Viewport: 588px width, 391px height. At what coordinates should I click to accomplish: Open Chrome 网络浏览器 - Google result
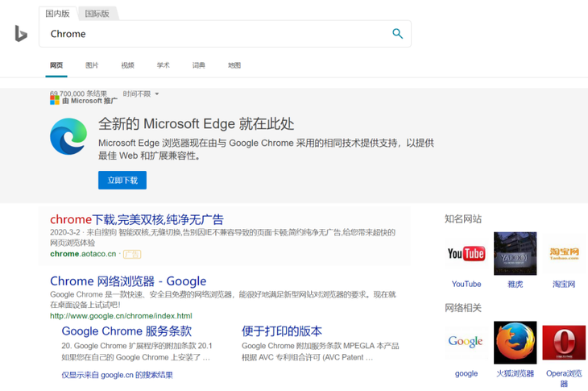(x=128, y=281)
